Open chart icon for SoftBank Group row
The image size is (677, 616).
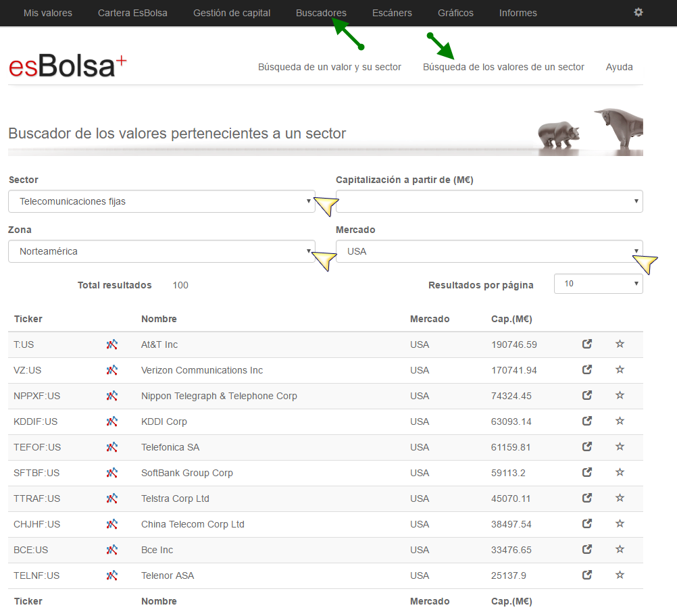(112, 473)
